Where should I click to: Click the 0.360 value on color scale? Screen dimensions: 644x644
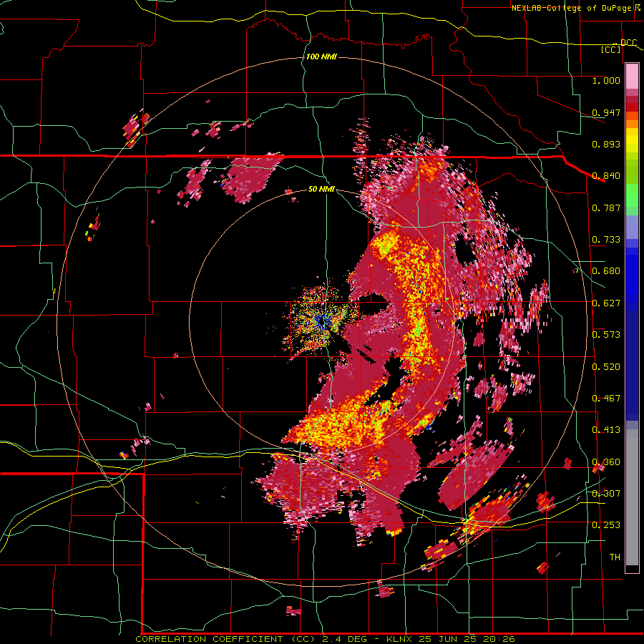[606, 462]
